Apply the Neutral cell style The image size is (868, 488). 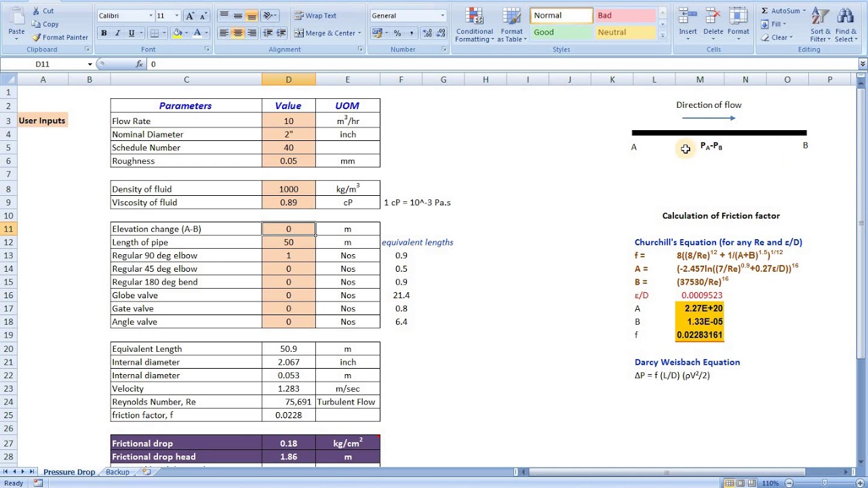[625, 32]
